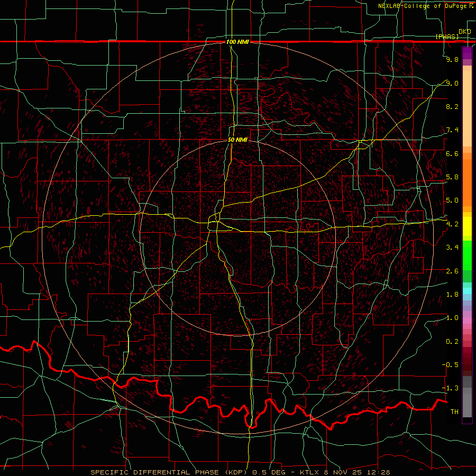Click the "-1.3" value on the color scale

coord(451,388)
